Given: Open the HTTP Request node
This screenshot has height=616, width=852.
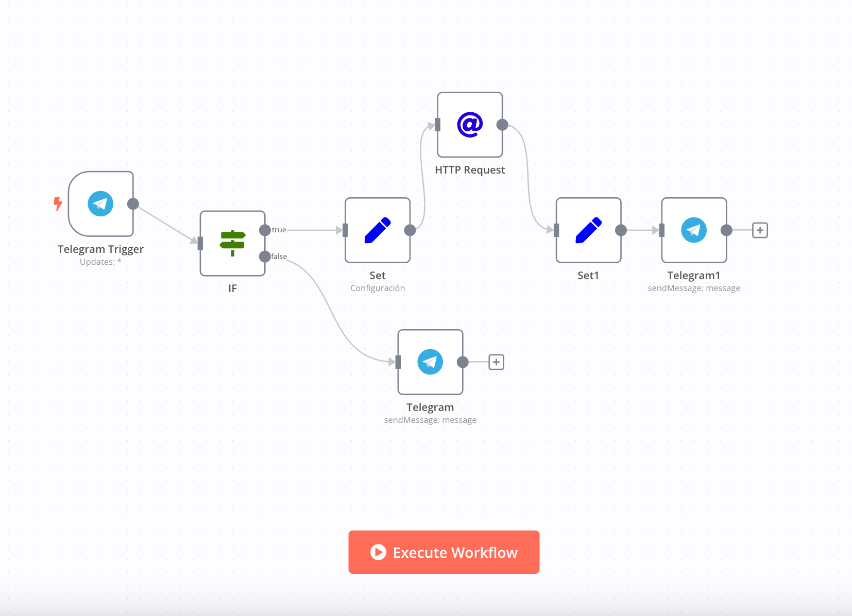Looking at the screenshot, I should click(x=470, y=125).
